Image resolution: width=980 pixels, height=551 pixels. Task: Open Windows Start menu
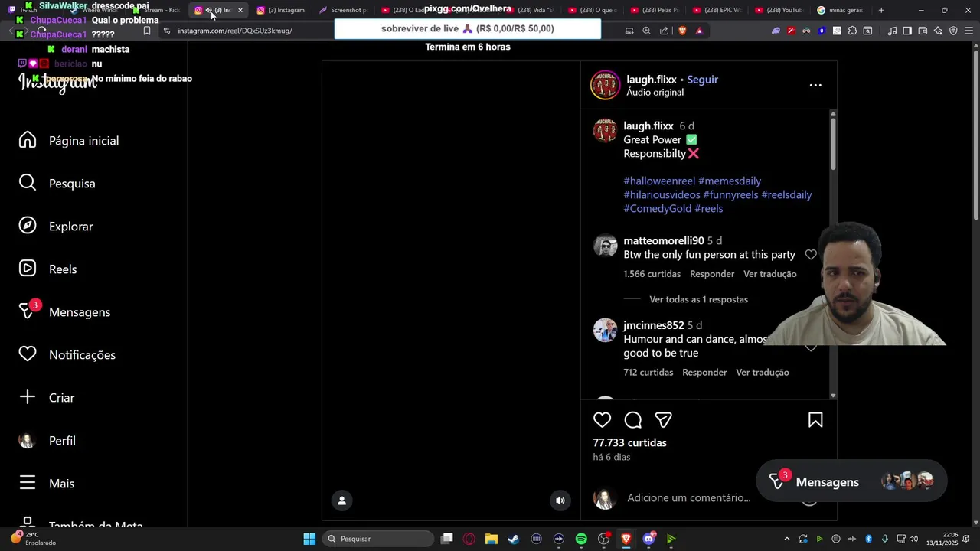tap(309, 539)
